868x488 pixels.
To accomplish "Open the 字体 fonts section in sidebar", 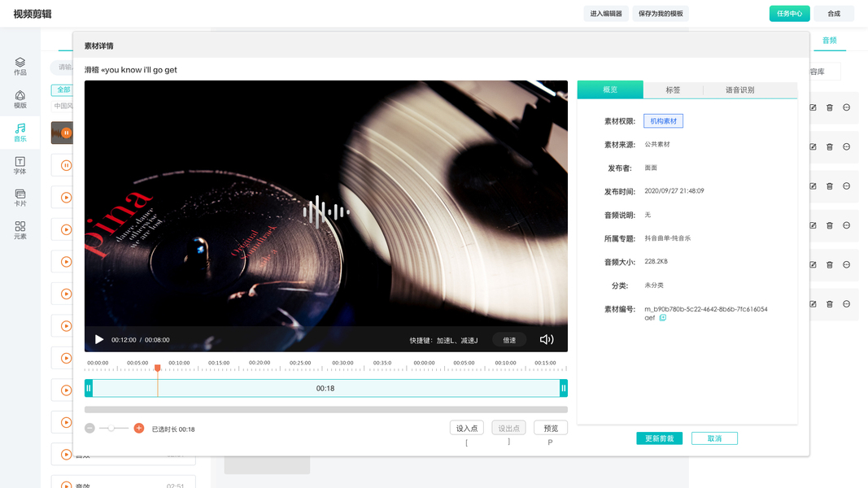I will [20, 165].
